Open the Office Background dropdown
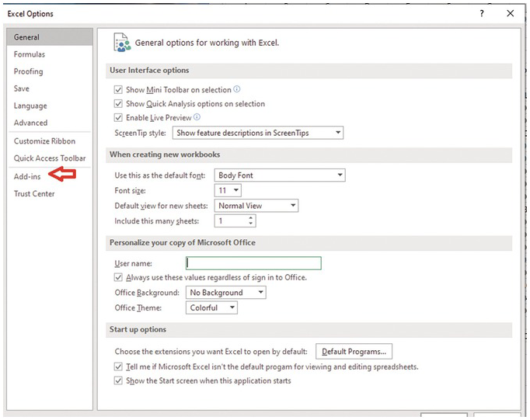Viewport: 530px width, 420px height. pos(226,293)
